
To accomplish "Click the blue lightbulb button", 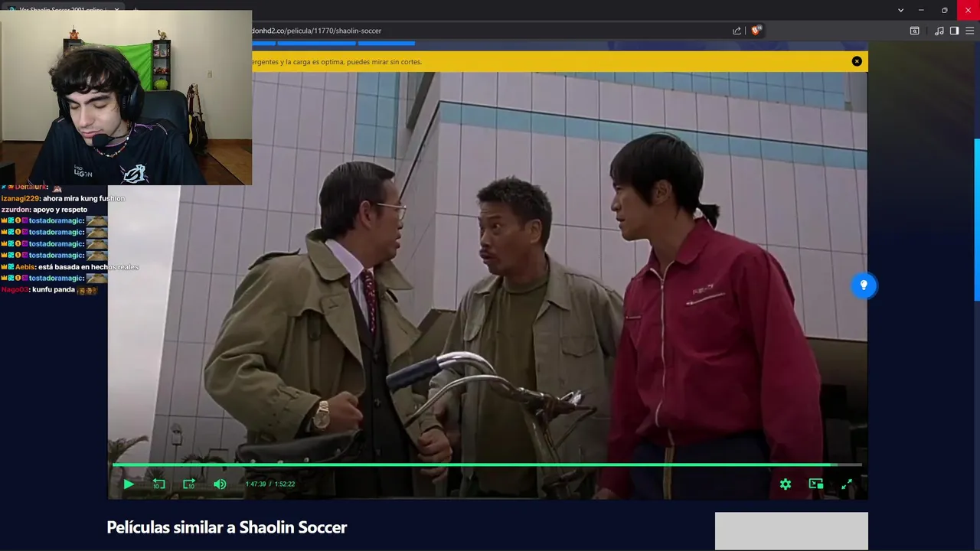I will [x=864, y=285].
